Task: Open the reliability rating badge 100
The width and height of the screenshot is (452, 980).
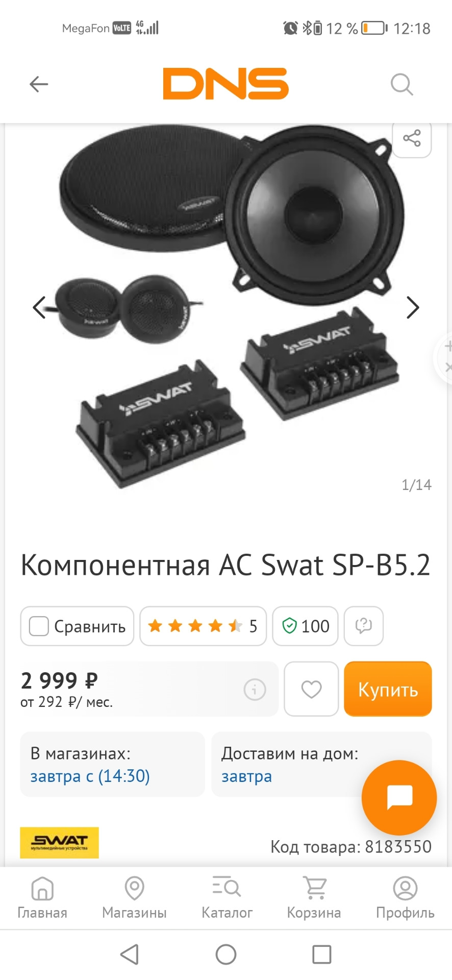Action: tap(305, 626)
